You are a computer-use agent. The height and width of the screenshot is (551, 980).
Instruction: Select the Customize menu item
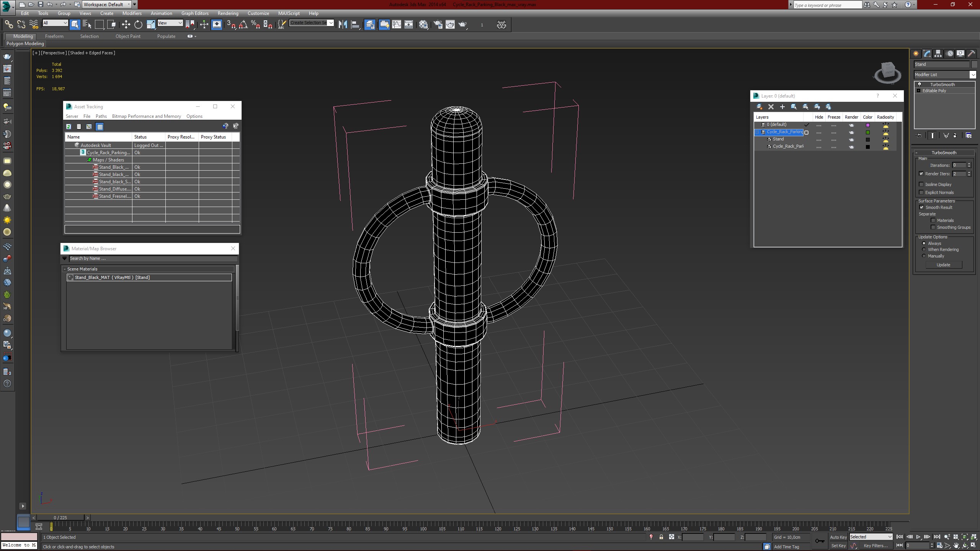[x=258, y=13]
